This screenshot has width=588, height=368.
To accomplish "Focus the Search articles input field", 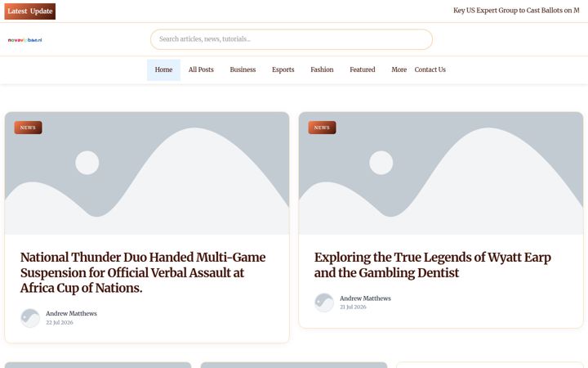I will point(292,39).
